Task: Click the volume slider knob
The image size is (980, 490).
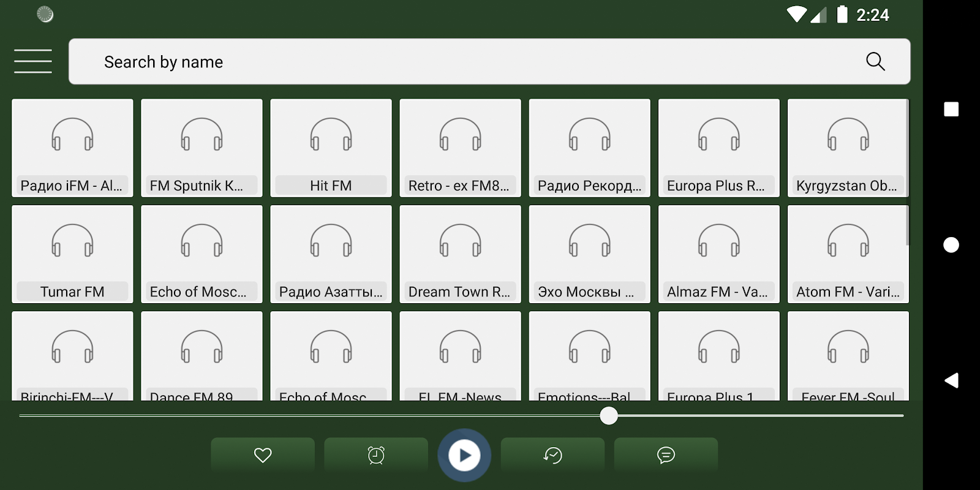Action: click(609, 416)
